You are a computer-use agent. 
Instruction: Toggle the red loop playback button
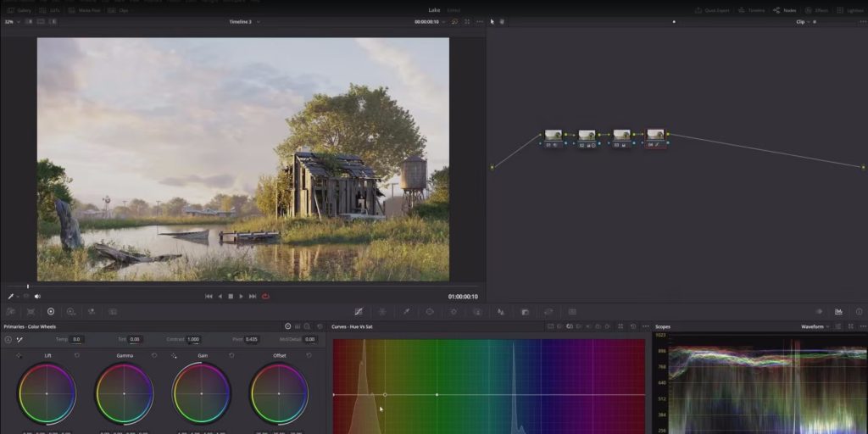pyautogui.click(x=265, y=296)
